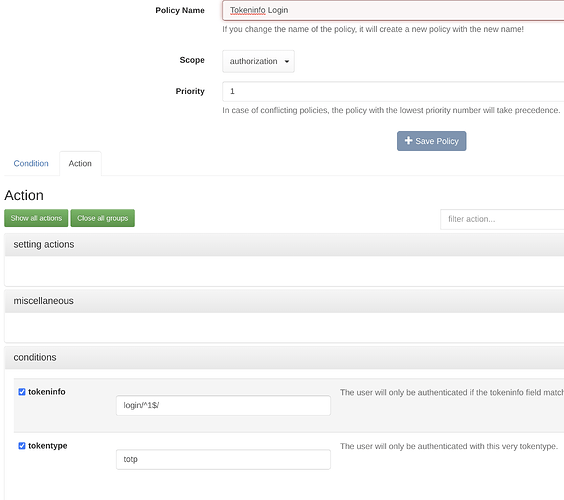Uncheck the tokentype checkbox
This screenshot has height=500, width=564.
(22, 446)
